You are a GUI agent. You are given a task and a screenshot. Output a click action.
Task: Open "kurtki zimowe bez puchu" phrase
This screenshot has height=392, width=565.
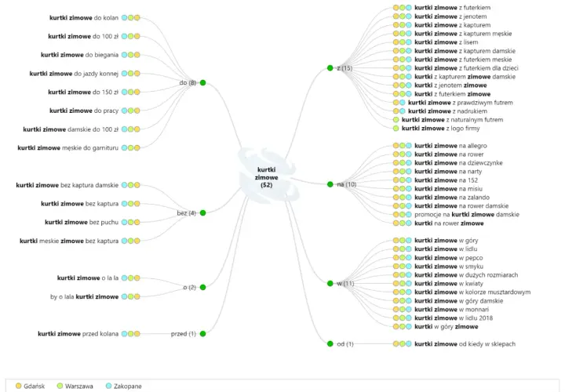[x=82, y=223]
